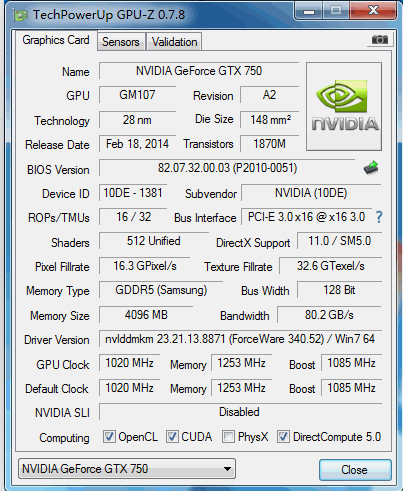403x491 pixels.
Task: Click the NVIDIA logo image
Action: click(344, 107)
